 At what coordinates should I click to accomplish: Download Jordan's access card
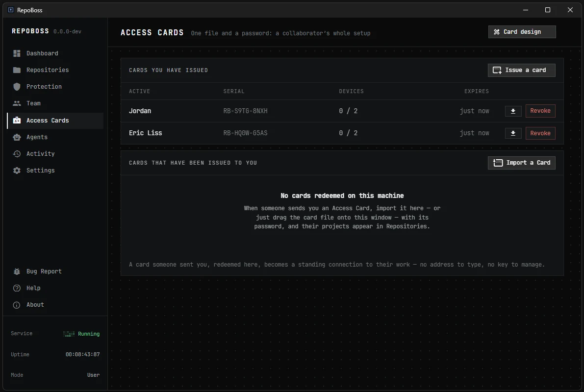click(513, 111)
